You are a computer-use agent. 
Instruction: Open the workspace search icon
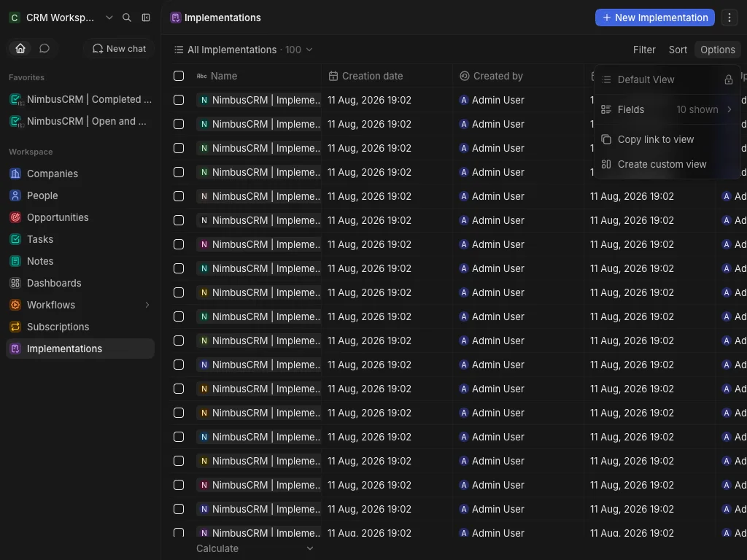(127, 17)
